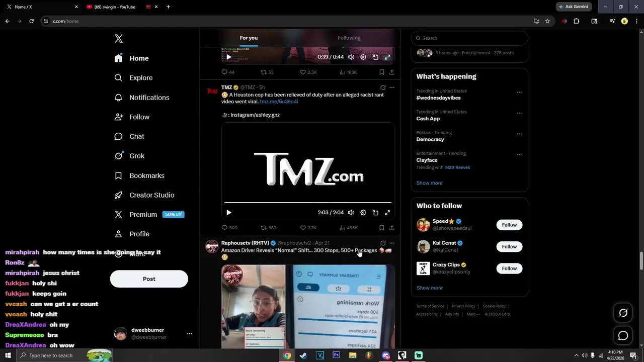Follow Crazy Clips
The width and height of the screenshot is (644, 362).
point(509,268)
